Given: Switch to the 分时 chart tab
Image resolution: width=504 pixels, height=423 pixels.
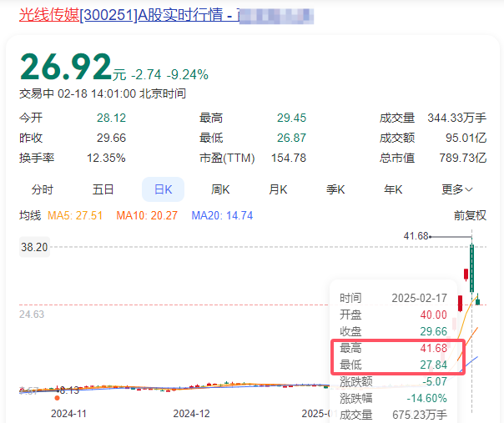Looking at the screenshot, I should (x=42, y=189).
